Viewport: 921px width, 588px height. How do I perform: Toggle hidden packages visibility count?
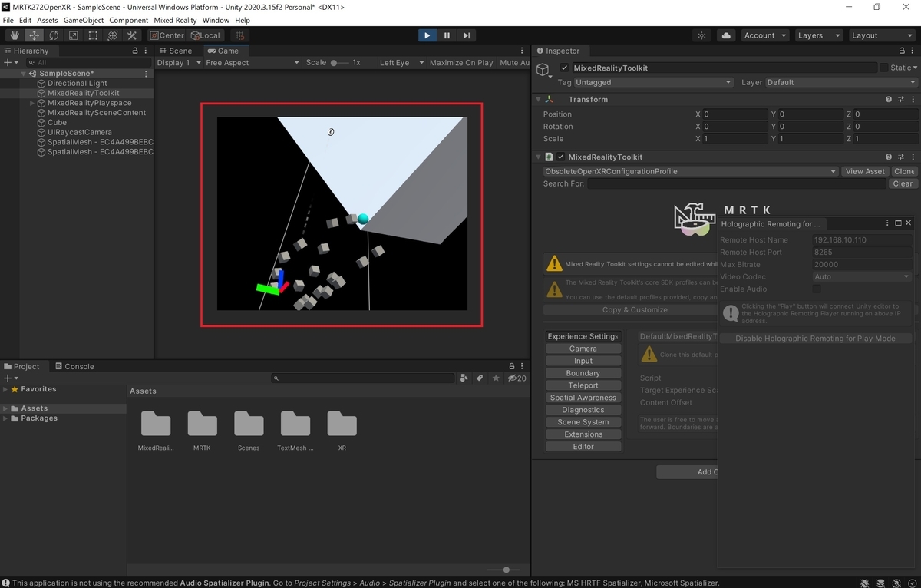pos(517,378)
